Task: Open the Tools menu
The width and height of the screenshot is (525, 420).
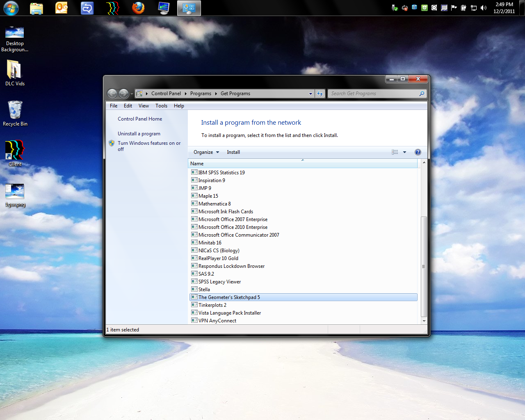Action: coord(161,106)
